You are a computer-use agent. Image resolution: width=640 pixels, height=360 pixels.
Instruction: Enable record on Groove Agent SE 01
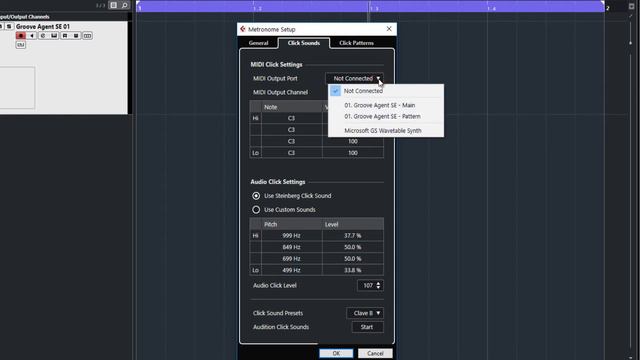20,36
